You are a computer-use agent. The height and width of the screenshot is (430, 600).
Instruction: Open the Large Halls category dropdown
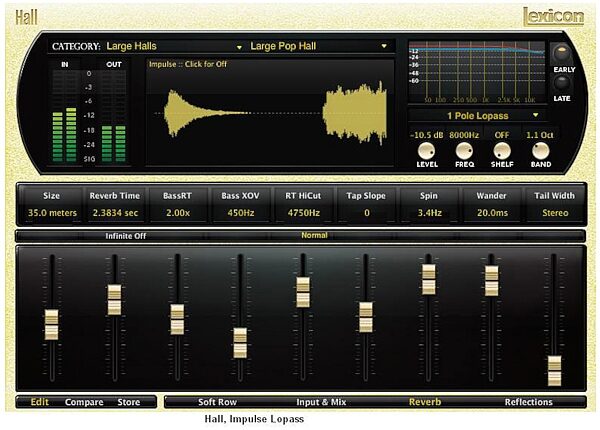(x=174, y=46)
